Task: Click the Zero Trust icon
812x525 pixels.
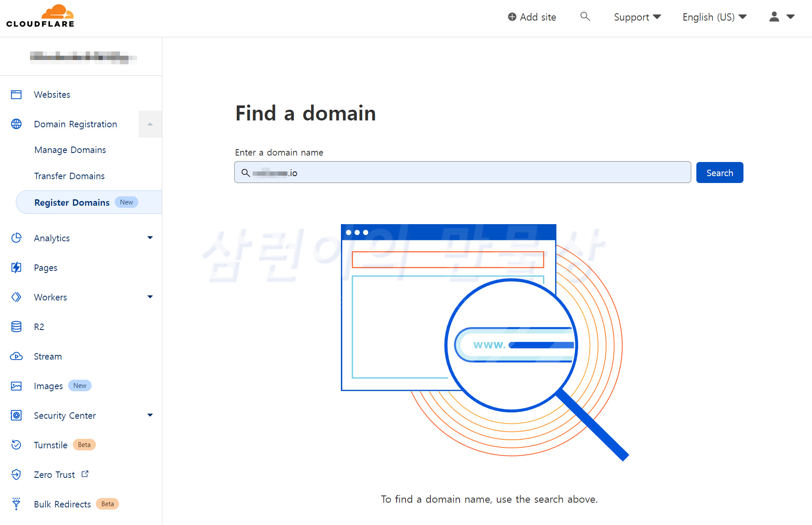Action: 16,474
